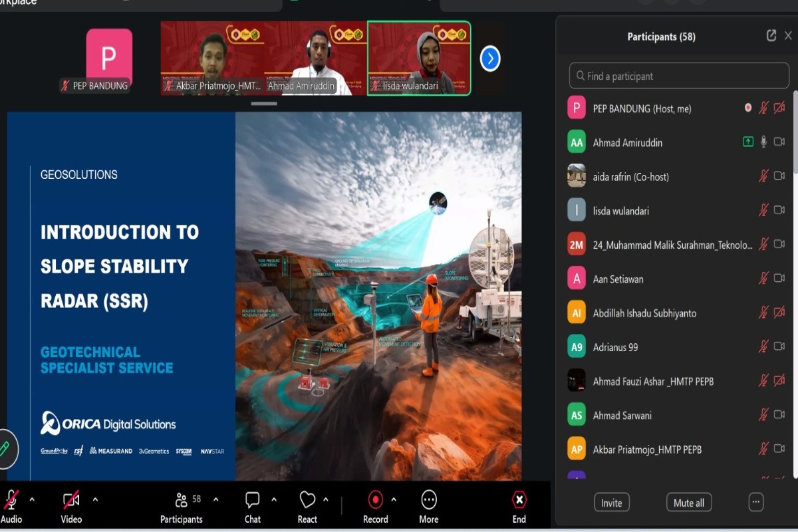Viewport: 798px width, 532px height.
Task: Select Ahmad Sarwani participant row
Action: pyautogui.click(x=677, y=415)
